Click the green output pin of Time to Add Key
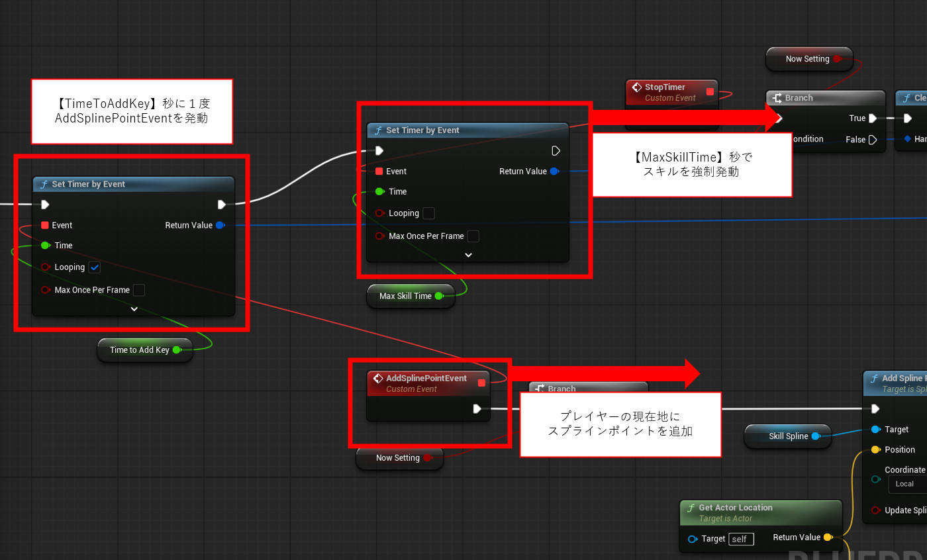927x560 pixels. pyautogui.click(x=176, y=350)
